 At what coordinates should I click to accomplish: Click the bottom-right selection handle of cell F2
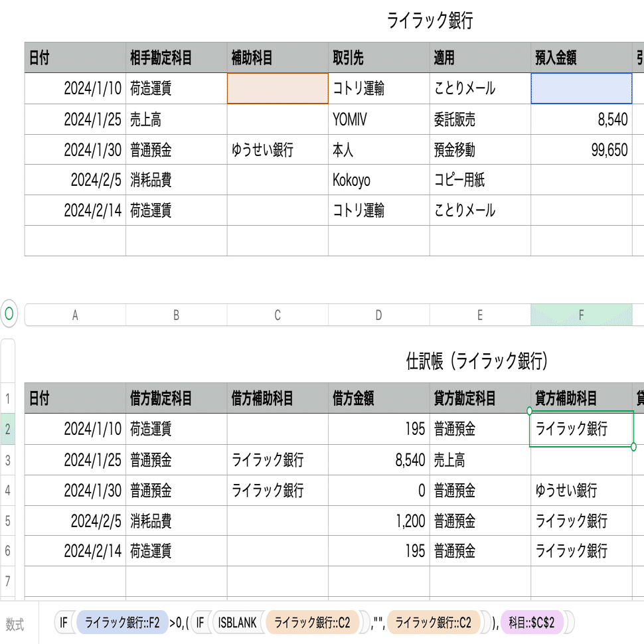tap(633, 447)
